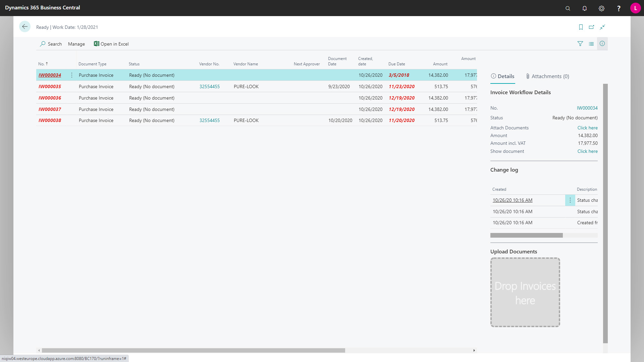
Task: Toggle the FactBox information pane icon
Action: click(602, 44)
